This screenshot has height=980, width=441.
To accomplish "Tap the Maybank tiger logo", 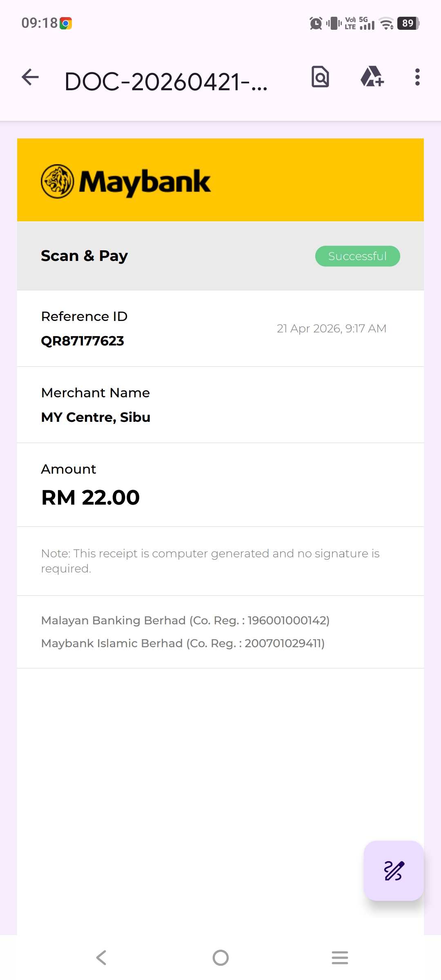I will (x=58, y=182).
